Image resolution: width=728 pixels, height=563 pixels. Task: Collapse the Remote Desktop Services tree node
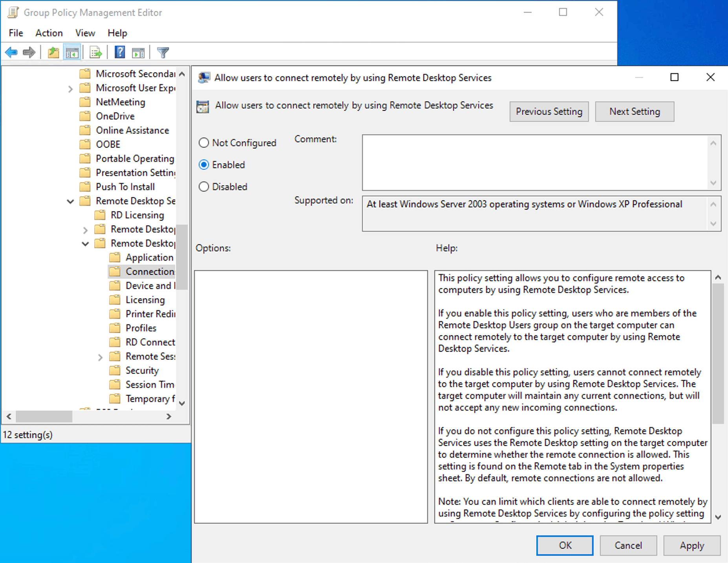point(70,201)
